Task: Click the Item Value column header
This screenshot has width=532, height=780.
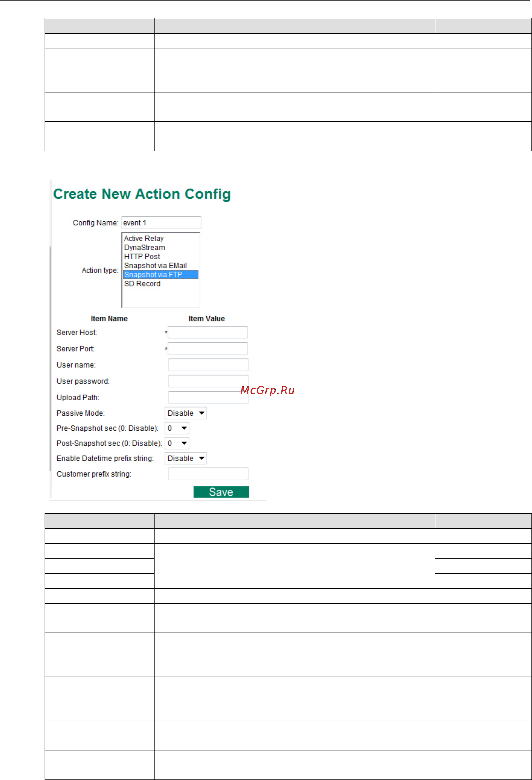Action: 207,318
